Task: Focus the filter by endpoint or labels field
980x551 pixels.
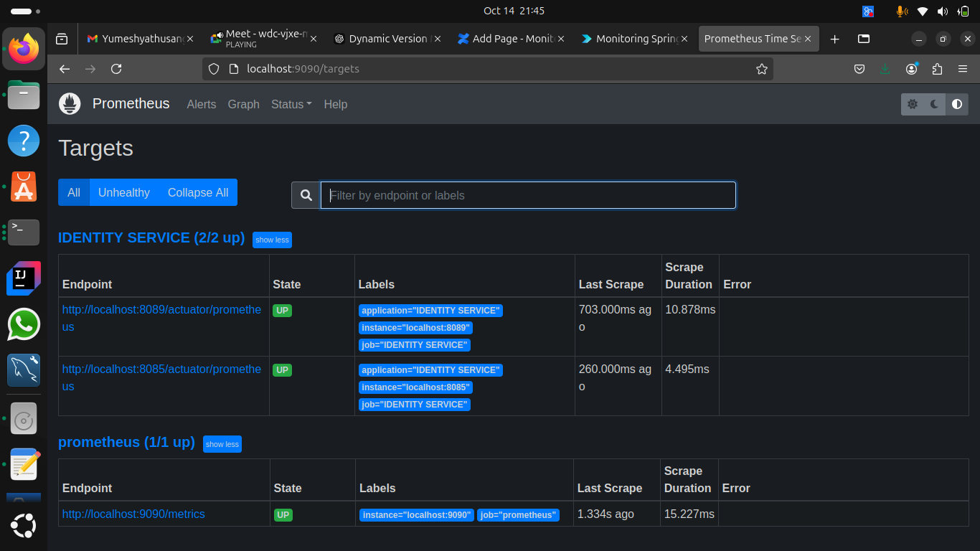Action: 528,195
